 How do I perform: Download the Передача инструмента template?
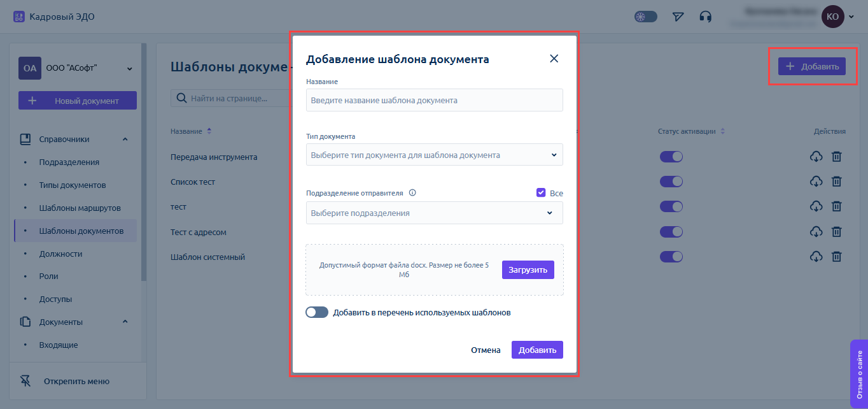pos(815,157)
